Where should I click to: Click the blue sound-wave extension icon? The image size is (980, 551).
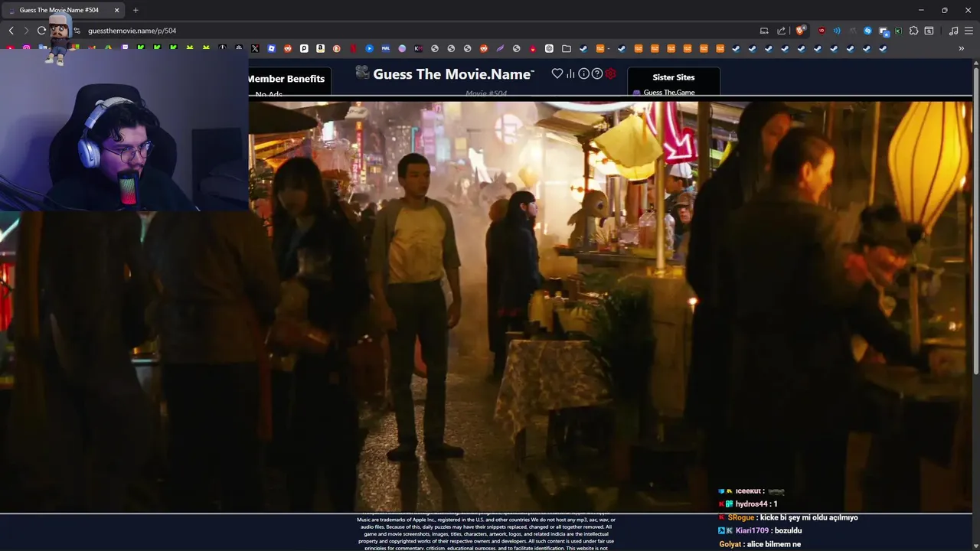[837, 31]
